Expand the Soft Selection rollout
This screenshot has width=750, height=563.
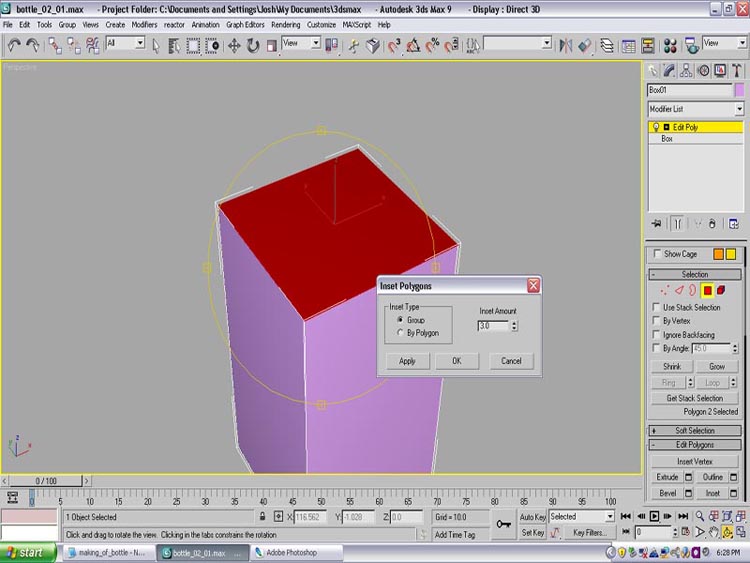[695, 430]
